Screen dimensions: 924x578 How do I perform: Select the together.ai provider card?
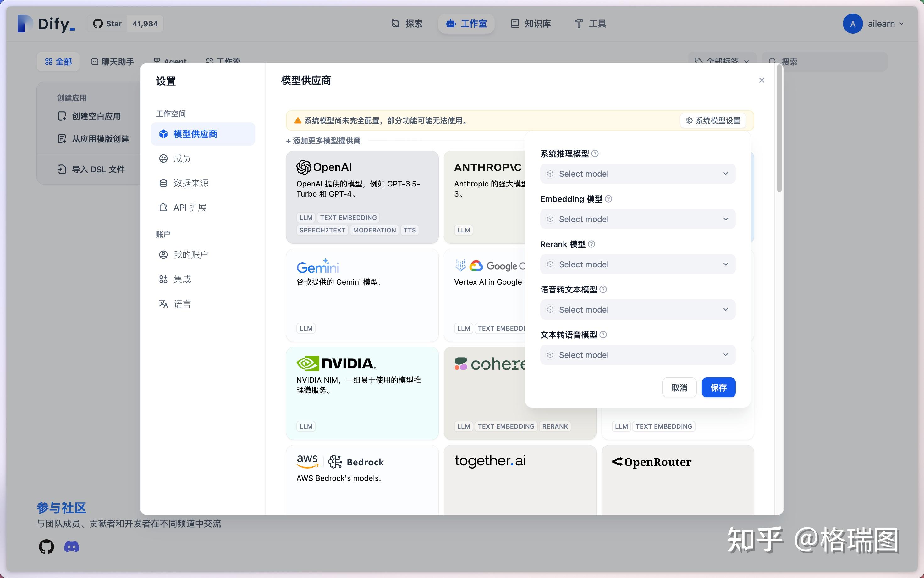tap(520, 480)
